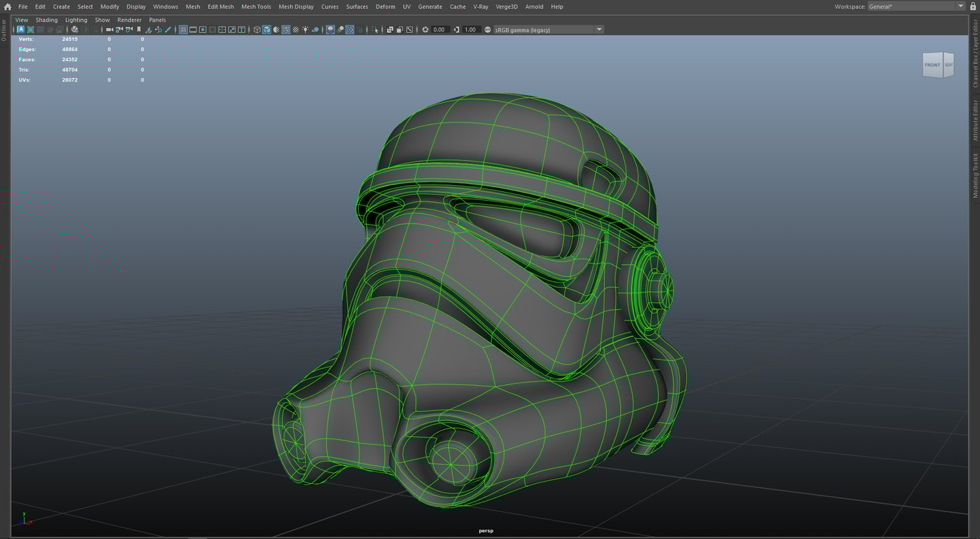Enable wireframe display cube icon

pos(257,30)
